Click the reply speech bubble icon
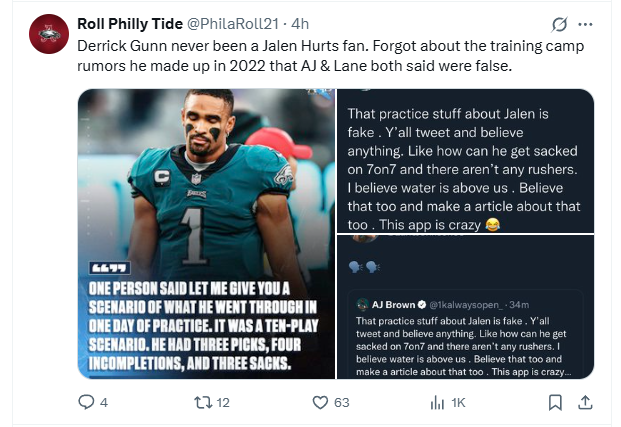The width and height of the screenshot is (621, 427). (86, 402)
